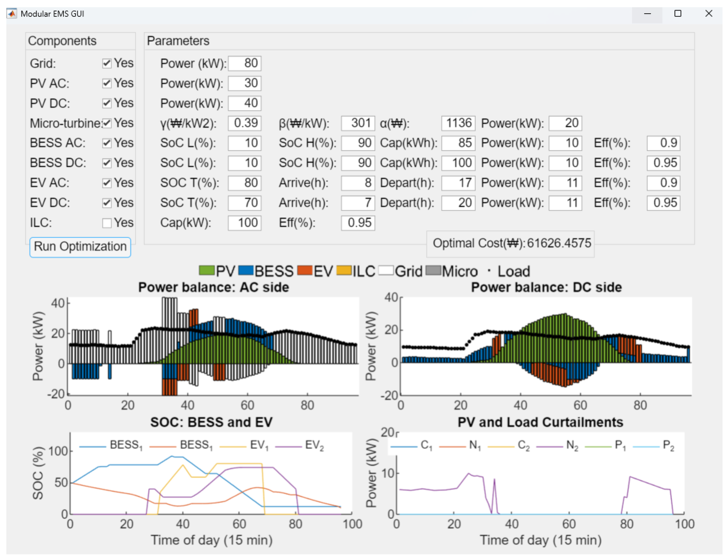
Task: Toggle the PV DC checkbox
Action: [x=107, y=103]
